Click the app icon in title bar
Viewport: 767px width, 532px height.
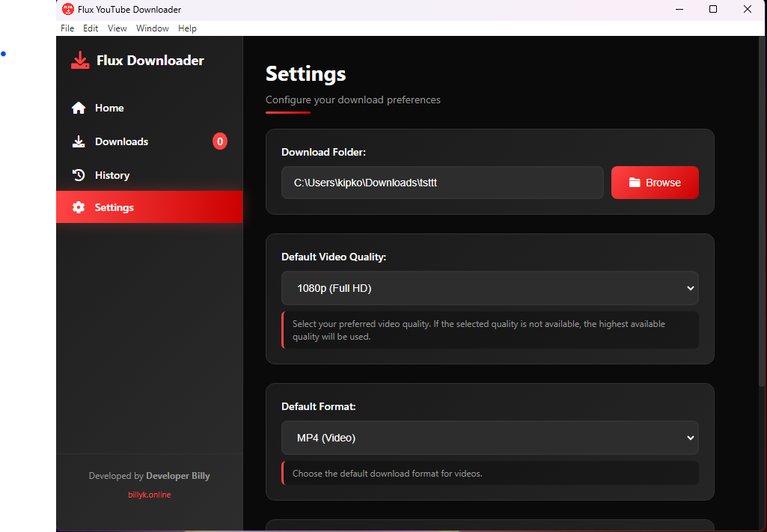68,9
